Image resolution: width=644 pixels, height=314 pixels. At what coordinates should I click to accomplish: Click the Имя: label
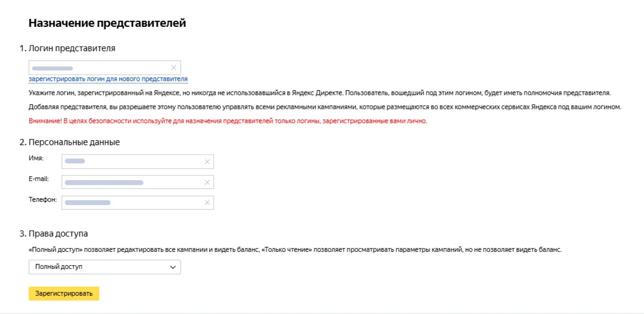36,158
